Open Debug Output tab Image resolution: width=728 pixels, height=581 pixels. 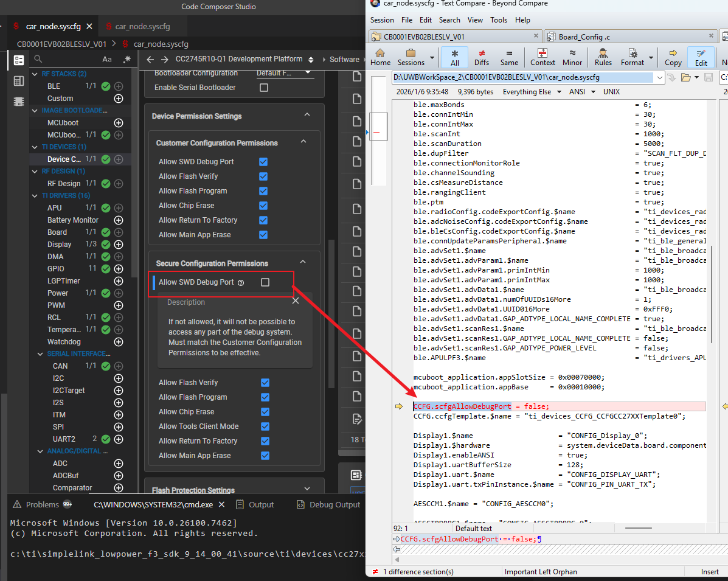328,505
